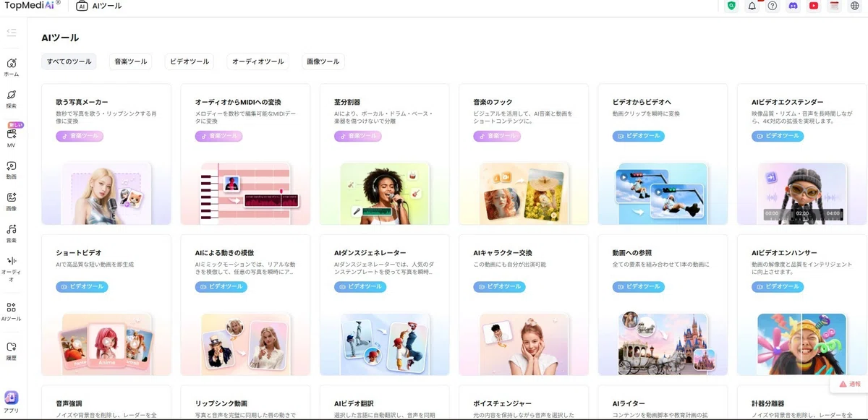Click the AIツール page heading text
Viewport: 868px width, 420px height.
pos(60,38)
